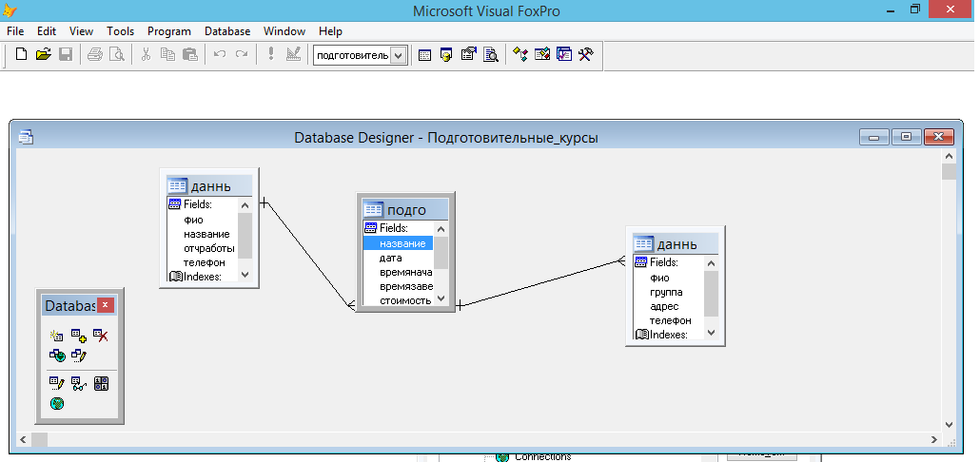
Task: Select field стоимость in подго table
Action: click(x=405, y=300)
